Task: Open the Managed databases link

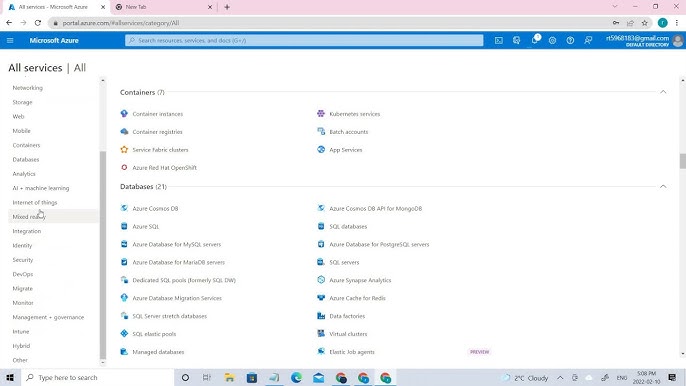Action: click(x=158, y=352)
